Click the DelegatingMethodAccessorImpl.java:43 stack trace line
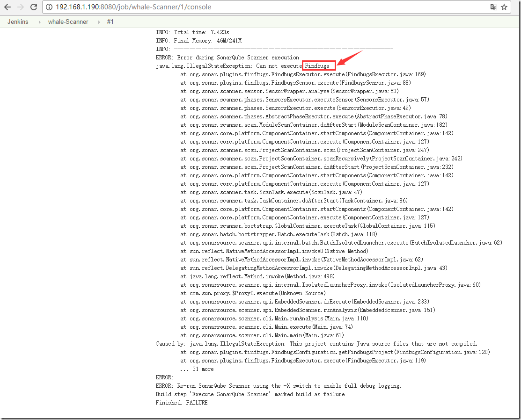 [314, 268]
